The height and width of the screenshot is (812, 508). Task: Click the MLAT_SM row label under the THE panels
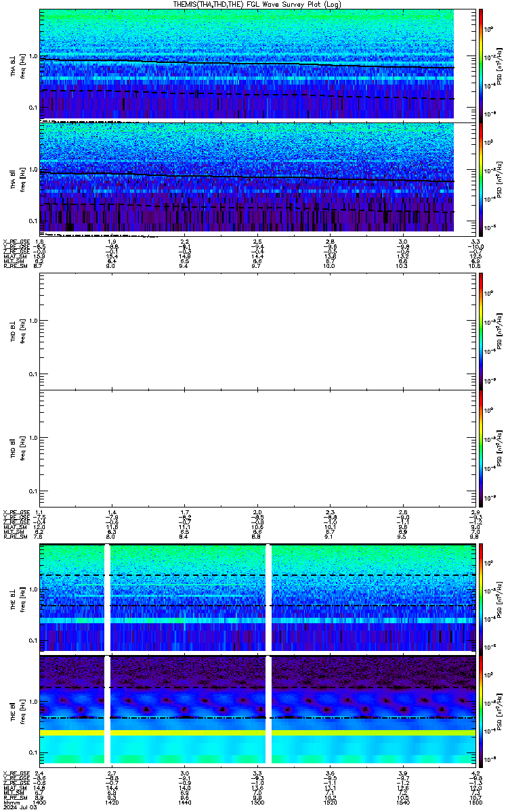[x=15, y=788]
